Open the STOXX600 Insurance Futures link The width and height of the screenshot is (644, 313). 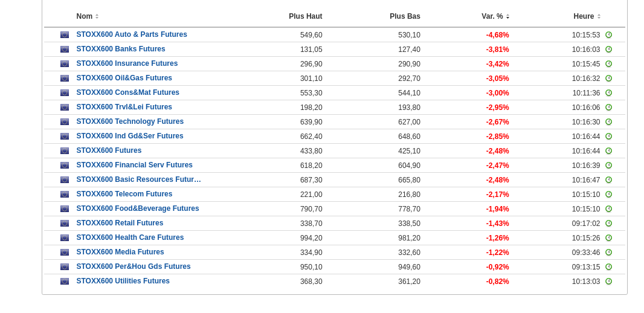(127, 63)
